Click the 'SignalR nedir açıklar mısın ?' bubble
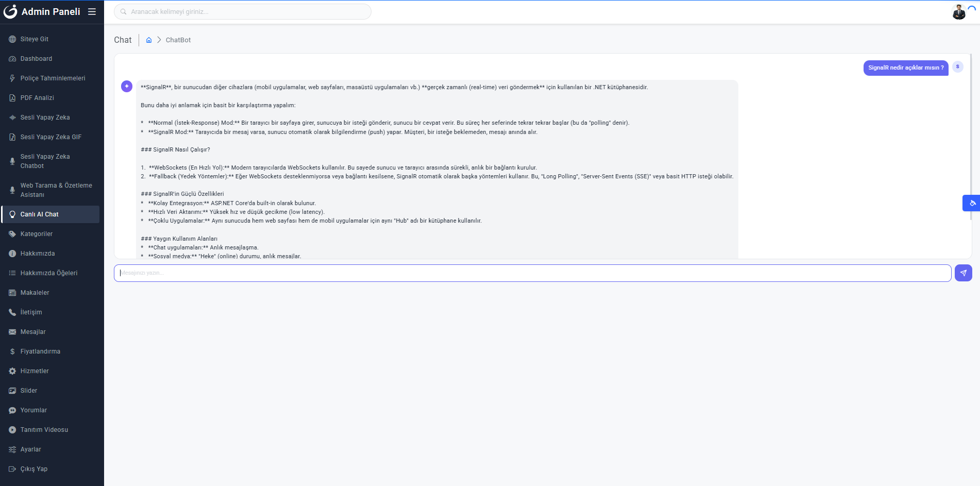 click(x=906, y=68)
